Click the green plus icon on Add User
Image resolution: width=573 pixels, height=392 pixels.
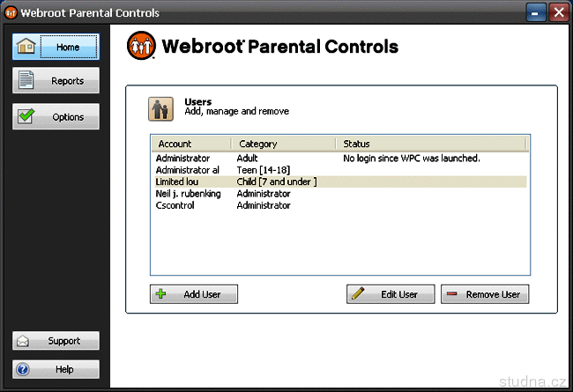point(160,293)
